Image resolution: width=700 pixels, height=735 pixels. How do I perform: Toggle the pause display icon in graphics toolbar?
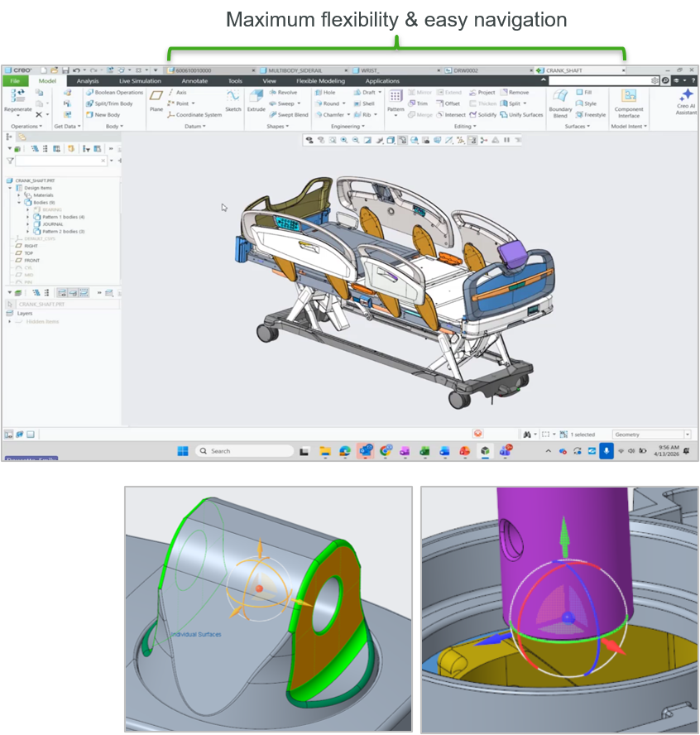(506, 140)
